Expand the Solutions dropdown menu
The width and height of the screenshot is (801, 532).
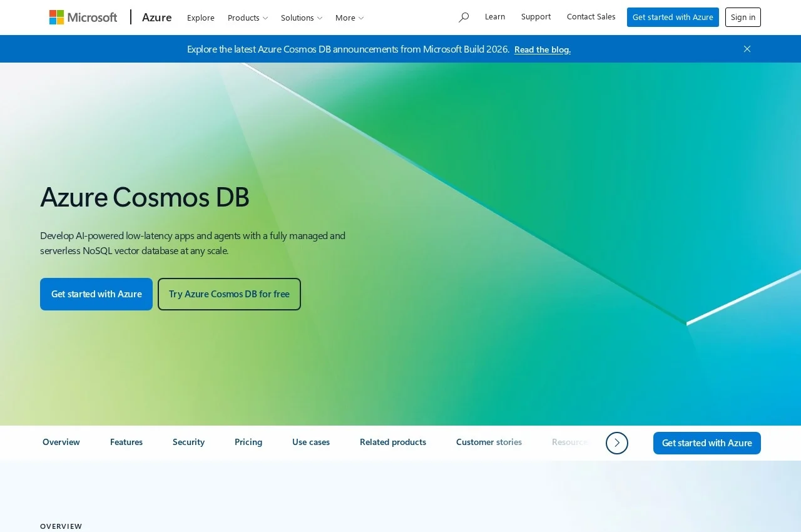pyautogui.click(x=302, y=18)
